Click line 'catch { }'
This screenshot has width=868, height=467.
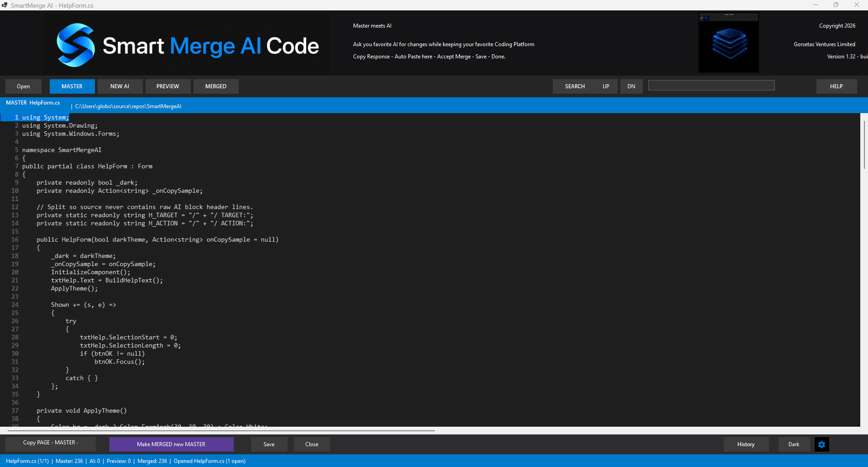[82, 378]
